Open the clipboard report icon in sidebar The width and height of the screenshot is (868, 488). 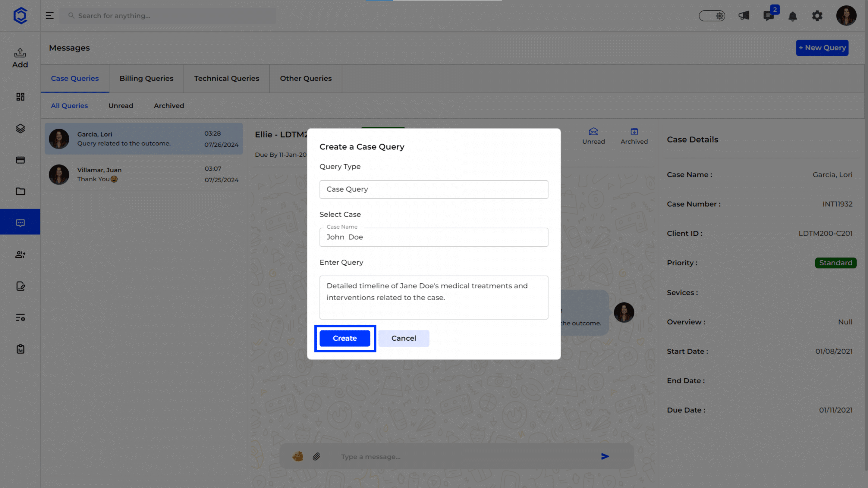tap(20, 349)
